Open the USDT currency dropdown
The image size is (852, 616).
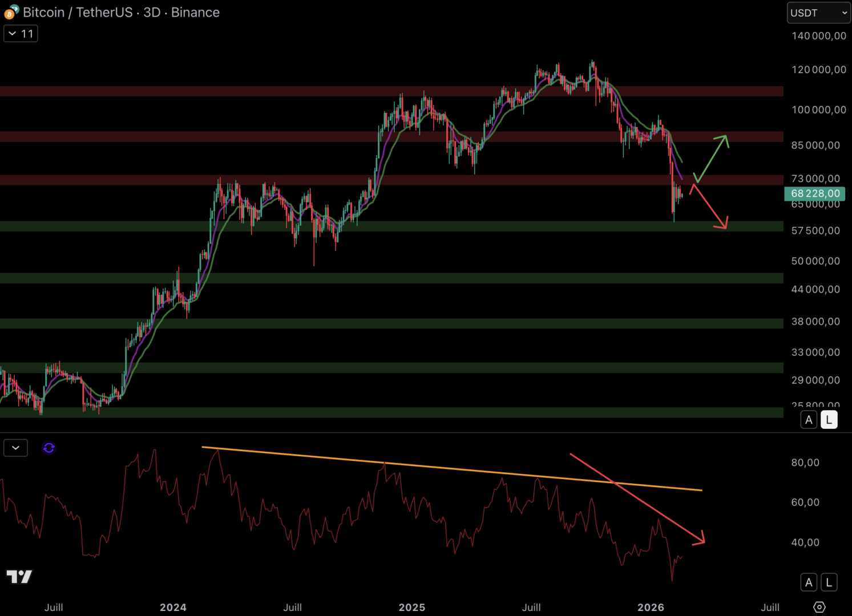[818, 12]
